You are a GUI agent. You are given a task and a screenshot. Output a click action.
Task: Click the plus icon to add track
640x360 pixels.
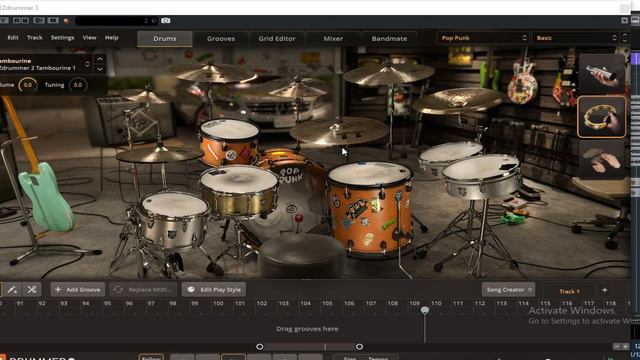click(604, 290)
